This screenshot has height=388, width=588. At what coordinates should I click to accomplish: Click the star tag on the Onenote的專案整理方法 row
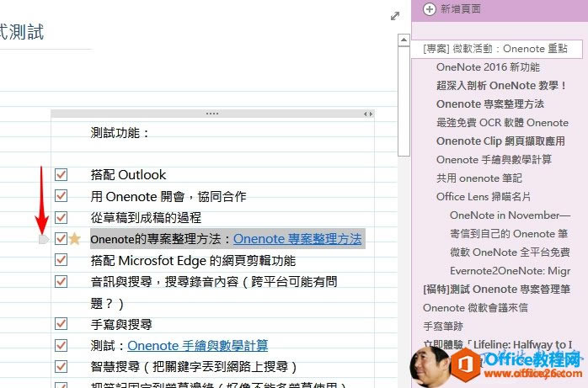pos(75,238)
